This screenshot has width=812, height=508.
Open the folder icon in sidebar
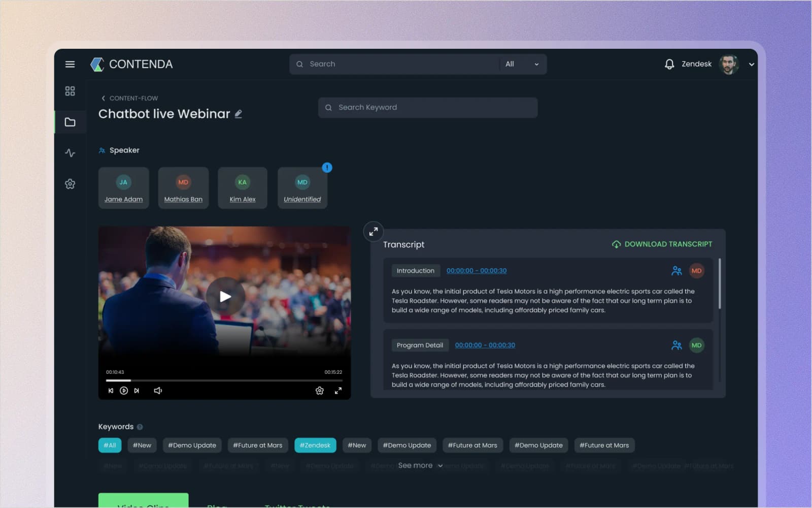[x=70, y=122]
